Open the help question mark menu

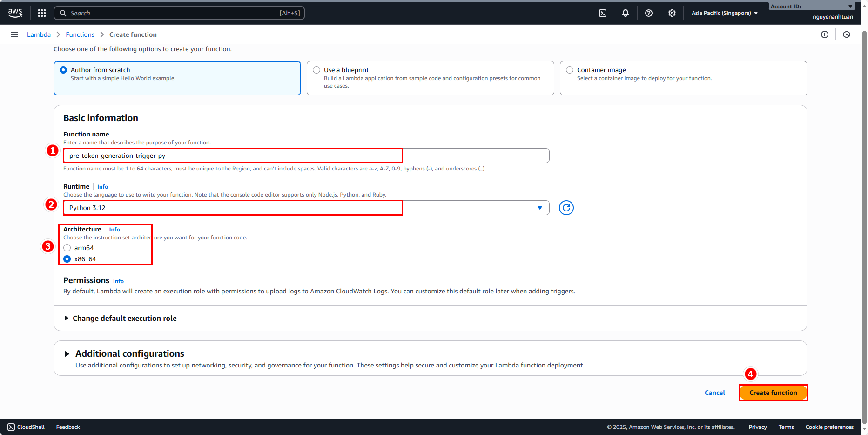coord(649,13)
